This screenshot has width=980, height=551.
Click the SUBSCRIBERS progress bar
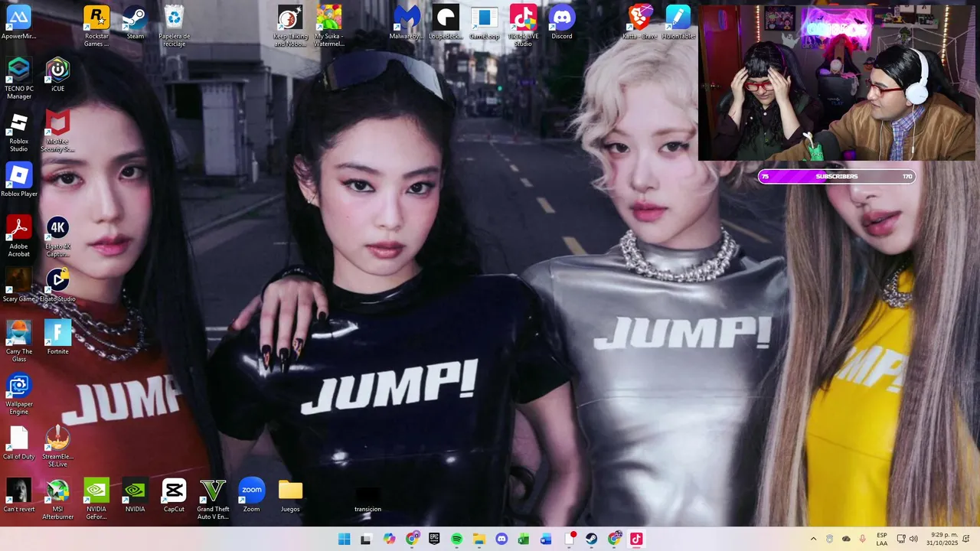click(837, 177)
